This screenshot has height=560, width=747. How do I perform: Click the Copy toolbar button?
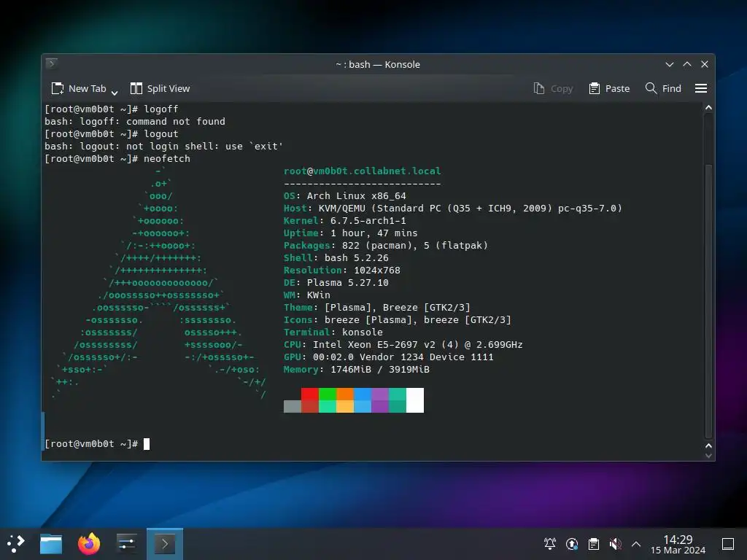[x=553, y=88]
